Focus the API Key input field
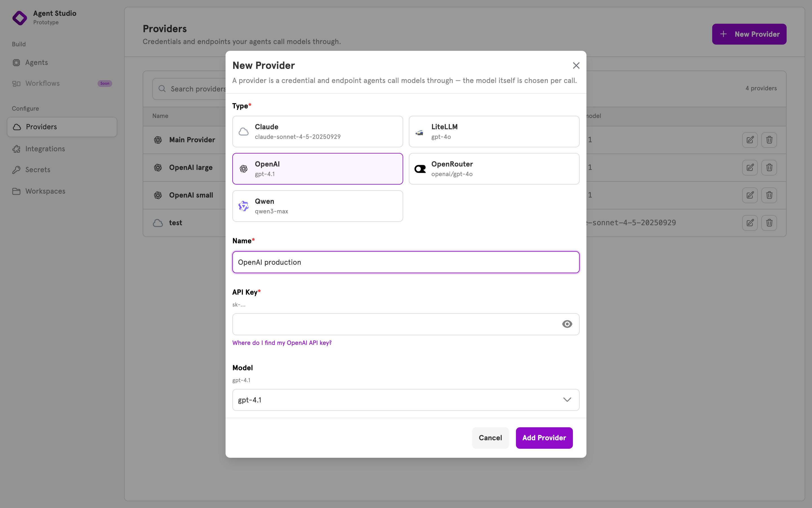The image size is (812, 508). [406, 324]
